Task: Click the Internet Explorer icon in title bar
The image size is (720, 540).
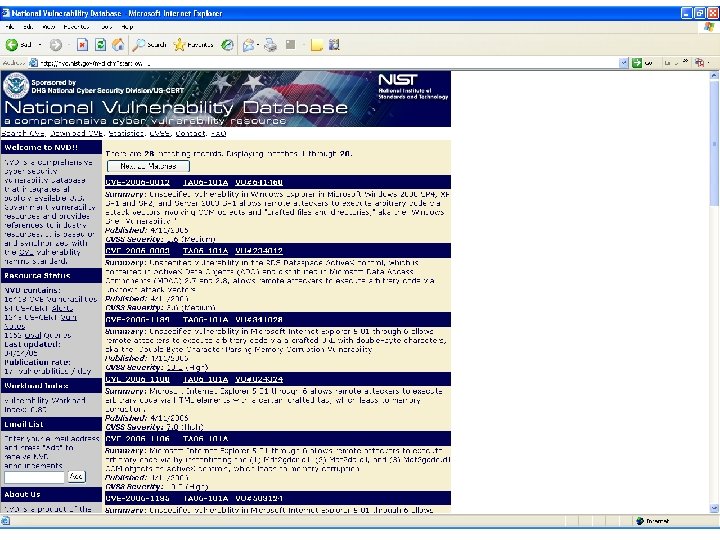Action: pos(6,13)
